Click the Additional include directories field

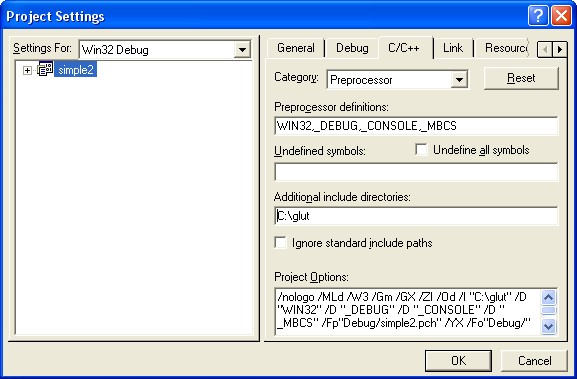click(x=416, y=216)
